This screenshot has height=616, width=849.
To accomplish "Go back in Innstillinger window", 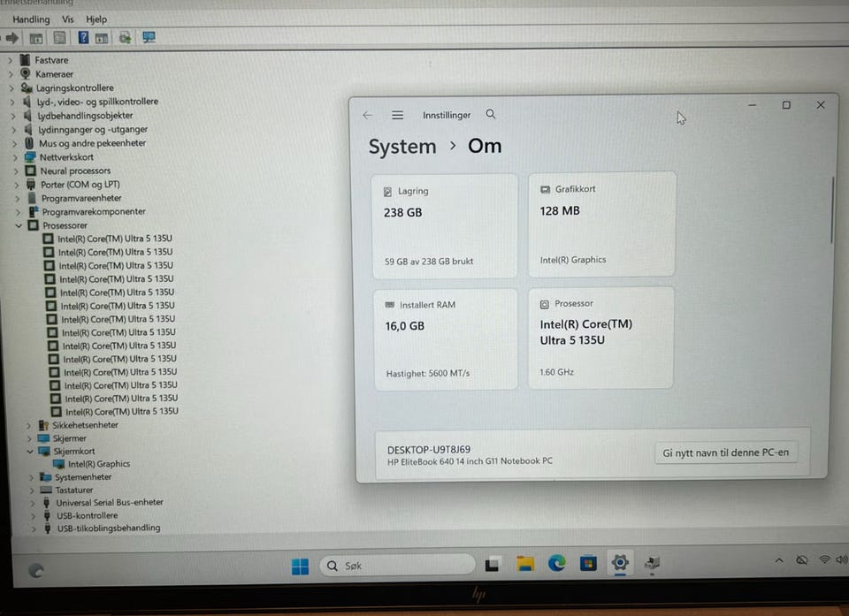I will [x=367, y=115].
